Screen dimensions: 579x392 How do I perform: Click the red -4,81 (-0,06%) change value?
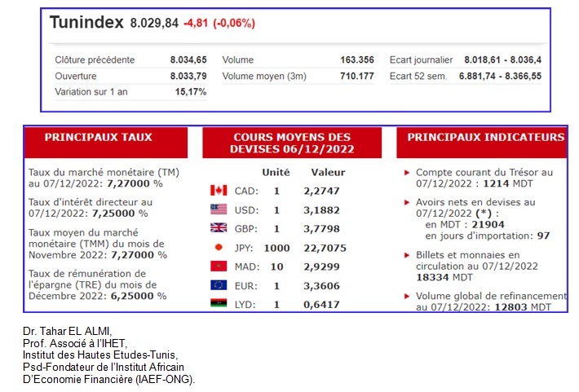pos(218,24)
